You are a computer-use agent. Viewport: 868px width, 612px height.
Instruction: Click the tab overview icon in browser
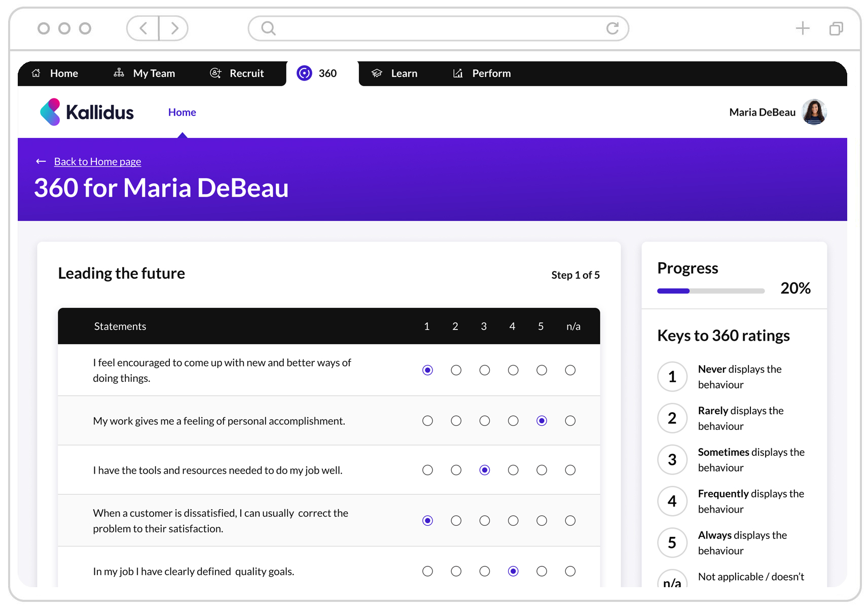coord(836,28)
